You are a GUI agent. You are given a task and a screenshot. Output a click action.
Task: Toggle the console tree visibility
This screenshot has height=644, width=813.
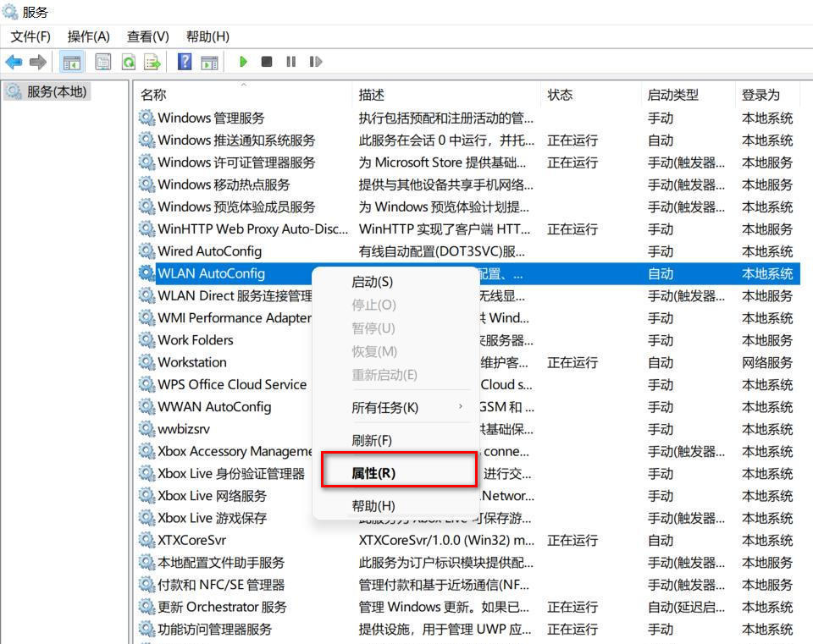pos(72,61)
